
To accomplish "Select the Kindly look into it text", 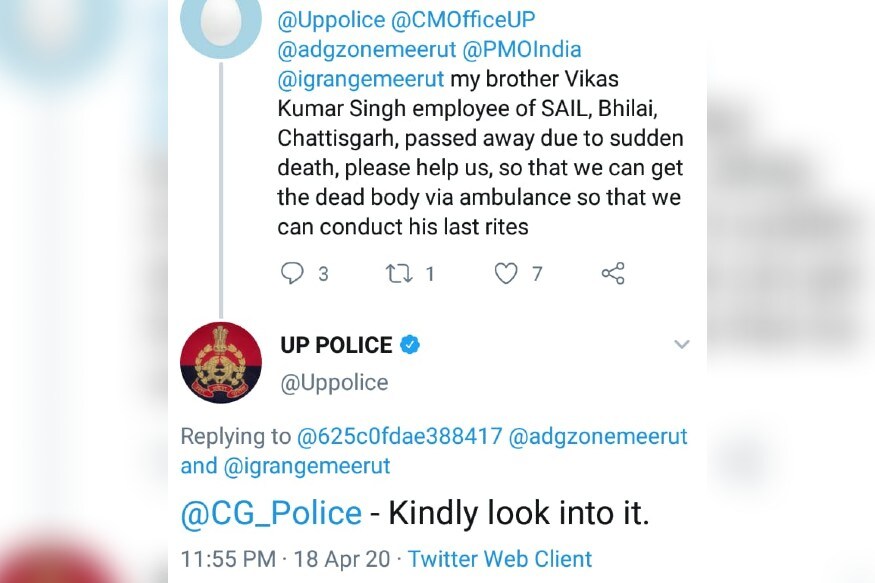I will coord(519,513).
